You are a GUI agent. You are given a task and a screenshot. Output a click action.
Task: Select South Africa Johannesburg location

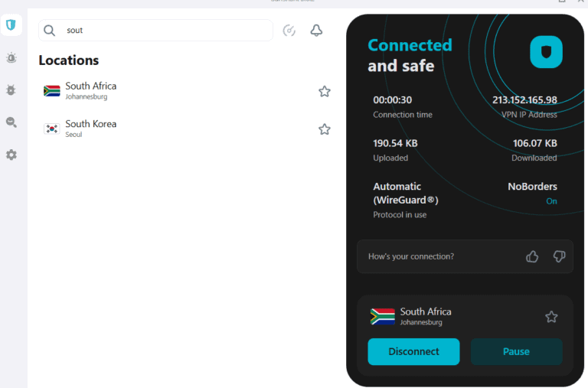(92, 91)
